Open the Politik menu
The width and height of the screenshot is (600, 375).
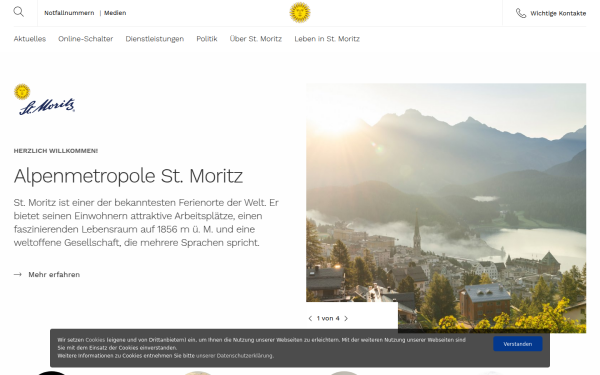[207, 39]
